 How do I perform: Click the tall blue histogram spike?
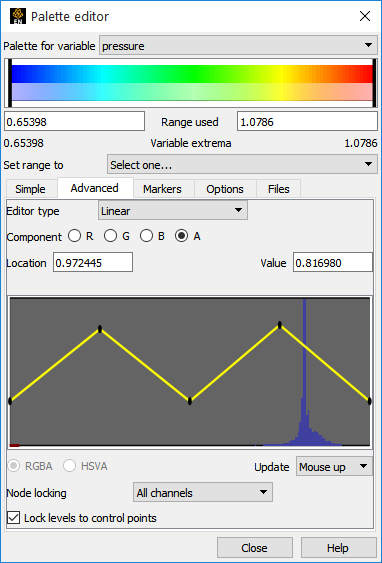(304, 372)
